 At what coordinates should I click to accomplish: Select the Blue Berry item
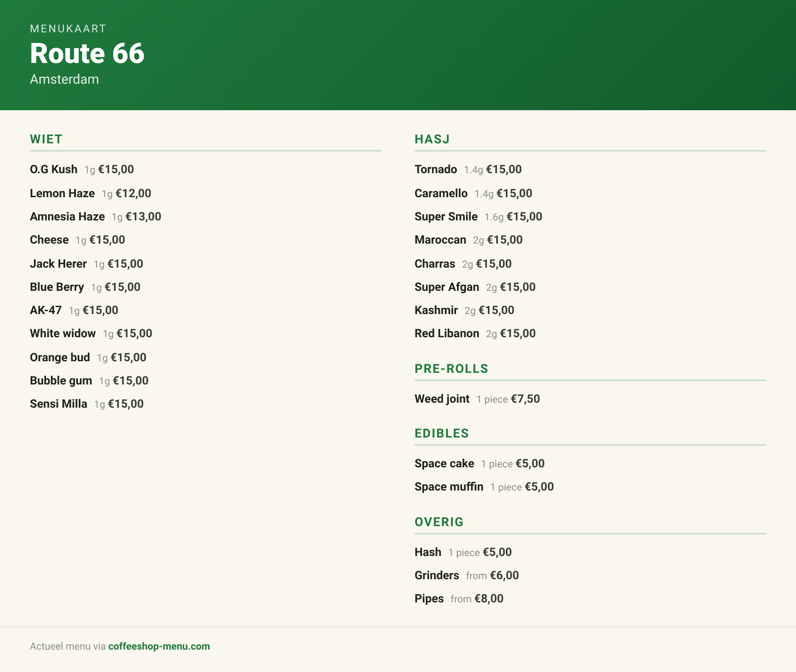85,287
